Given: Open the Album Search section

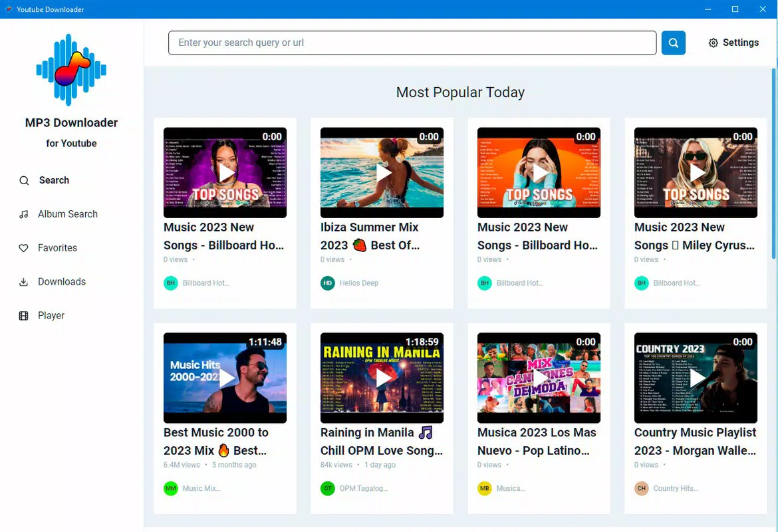Looking at the screenshot, I should (x=68, y=214).
